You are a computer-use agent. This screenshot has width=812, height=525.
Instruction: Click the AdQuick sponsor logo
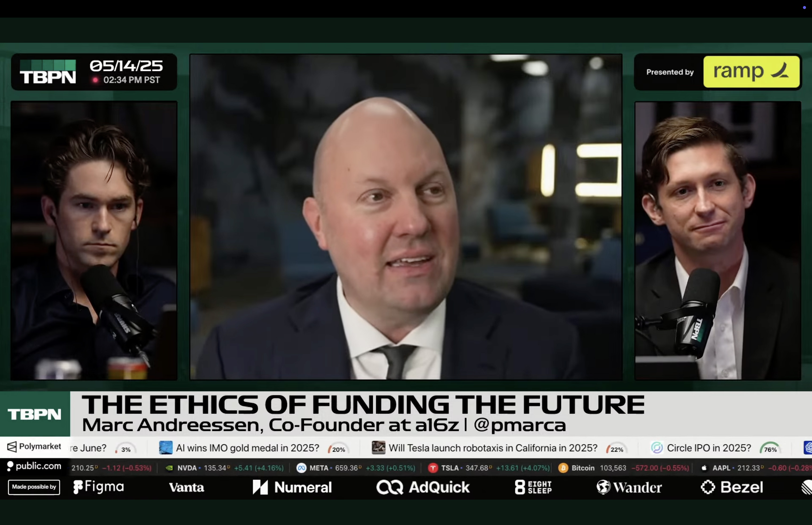423,487
